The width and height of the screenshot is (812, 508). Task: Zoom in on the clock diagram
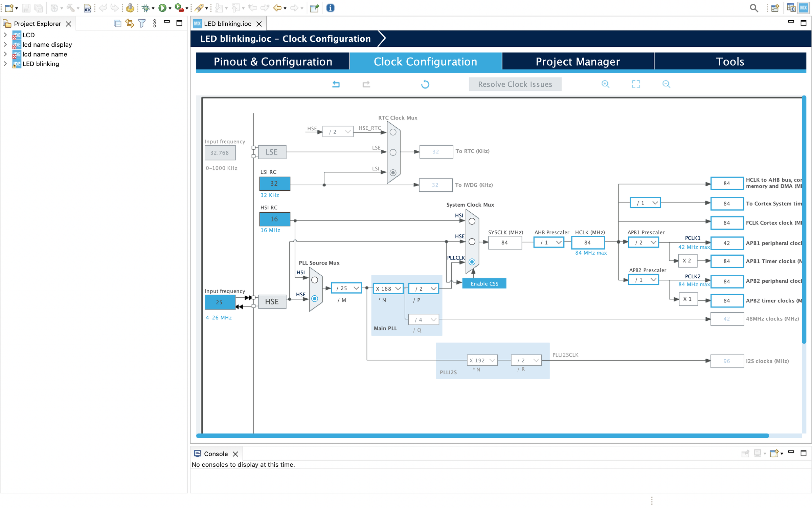(x=605, y=84)
